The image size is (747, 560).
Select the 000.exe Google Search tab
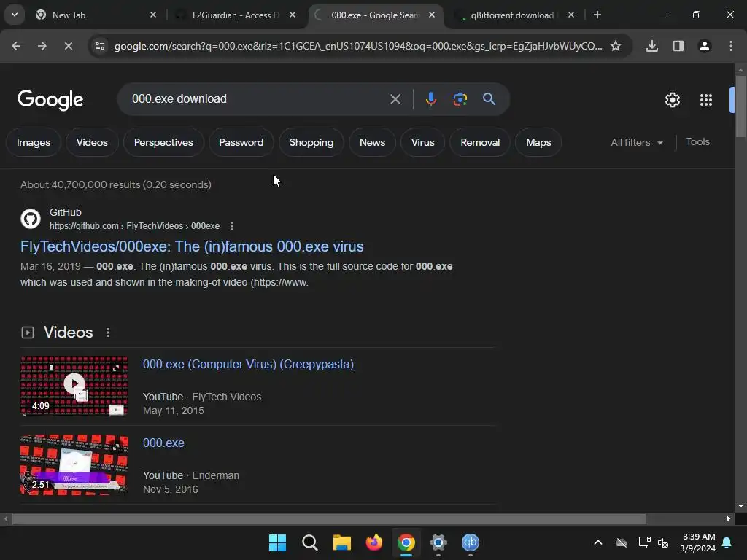pyautogui.click(x=375, y=15)
